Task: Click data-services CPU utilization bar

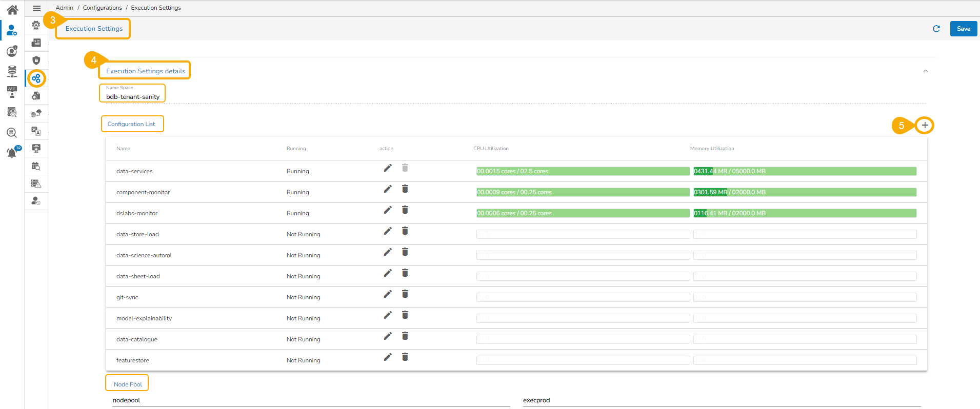Action: point(583,171)
